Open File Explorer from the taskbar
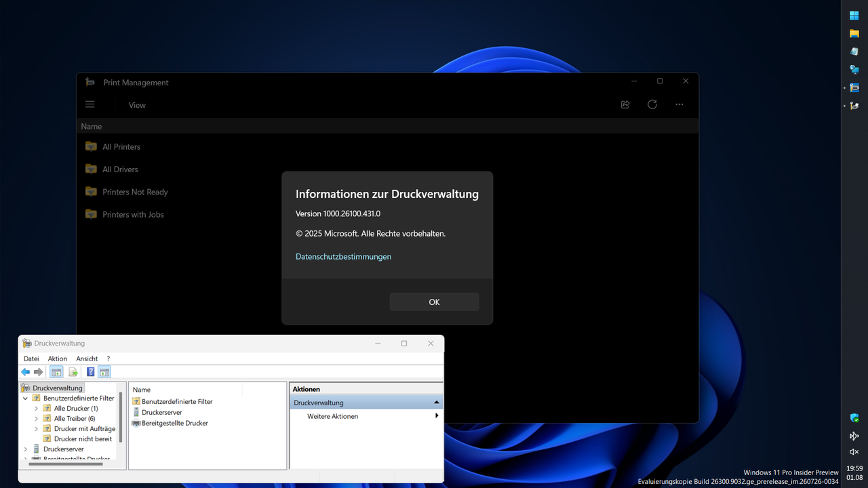The width and height of the screenshot is (868, 488). point(854,33)
